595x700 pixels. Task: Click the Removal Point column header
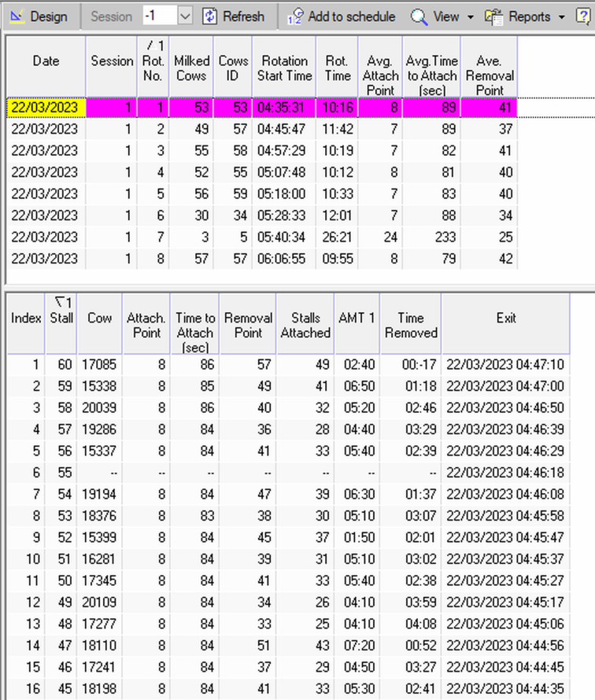[x=248, y=324]
